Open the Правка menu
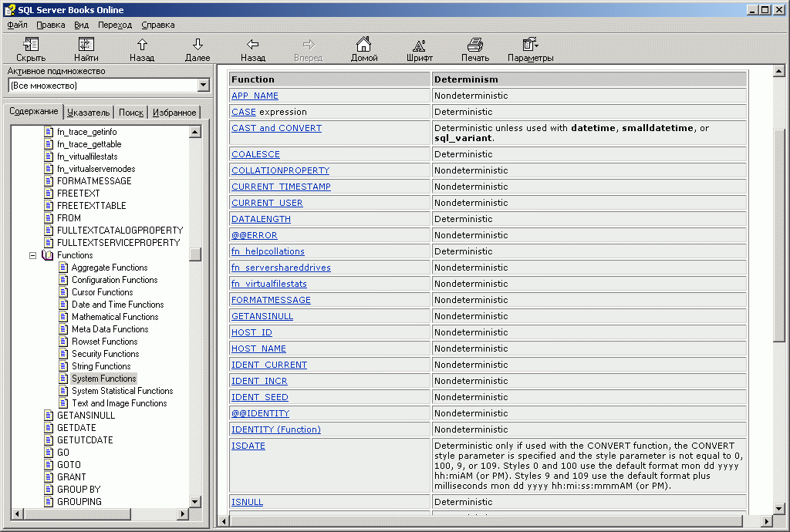This screenshot has width=790, height=532. tap(51, 25)
